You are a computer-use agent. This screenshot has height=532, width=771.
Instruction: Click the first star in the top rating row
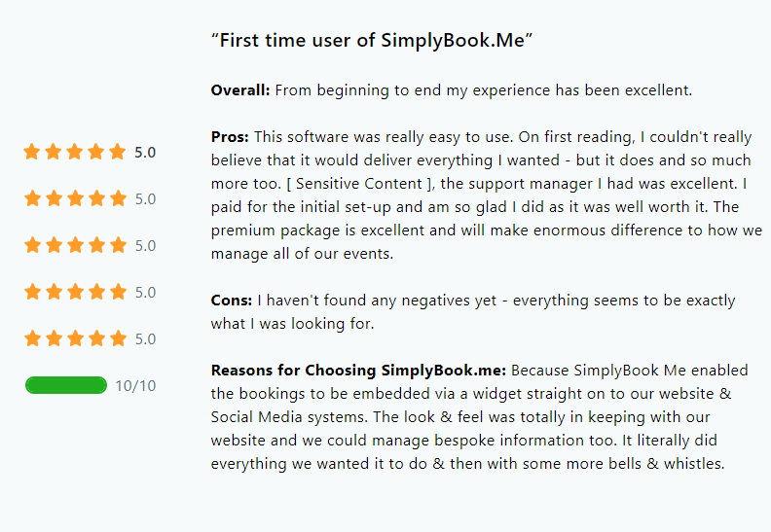coord(32,152)
